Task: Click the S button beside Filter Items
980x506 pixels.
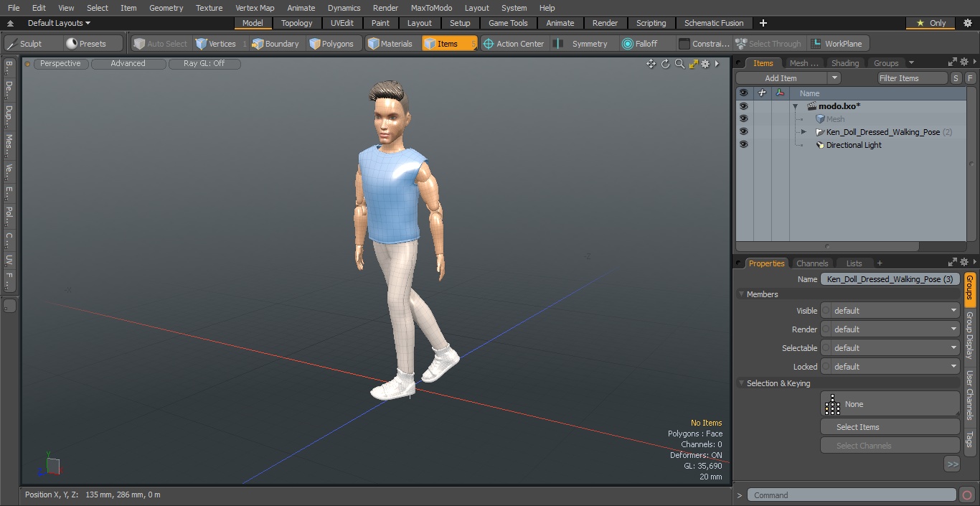Action: pyautogui.click(x=956, y=78)
